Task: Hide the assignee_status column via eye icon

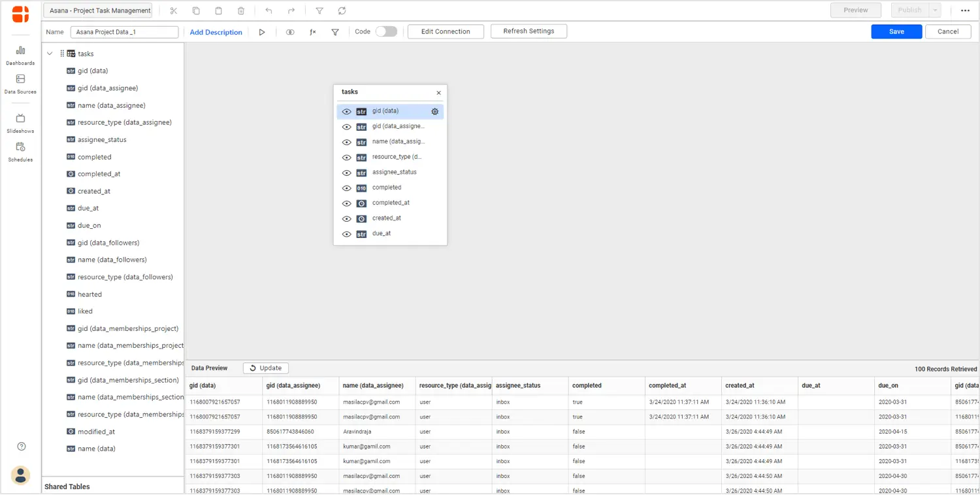Action: [347, 173]
